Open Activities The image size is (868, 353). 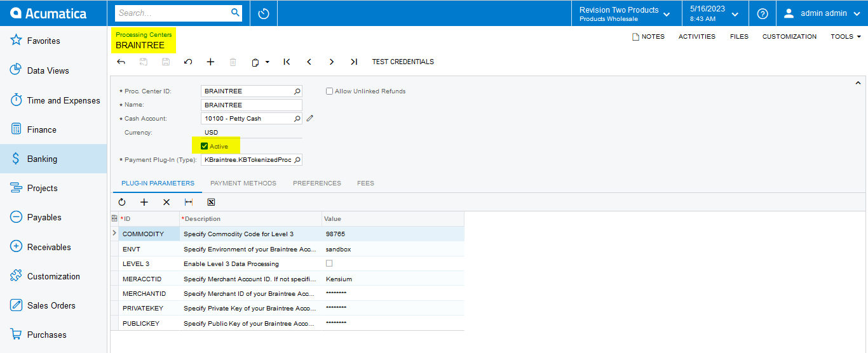click(x=697, y=36)
